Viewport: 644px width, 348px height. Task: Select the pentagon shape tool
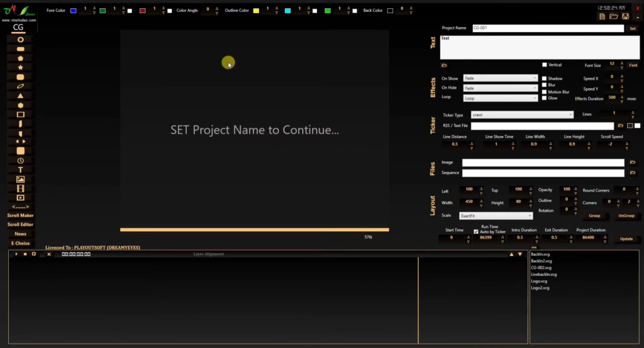[x=20, y=58]
